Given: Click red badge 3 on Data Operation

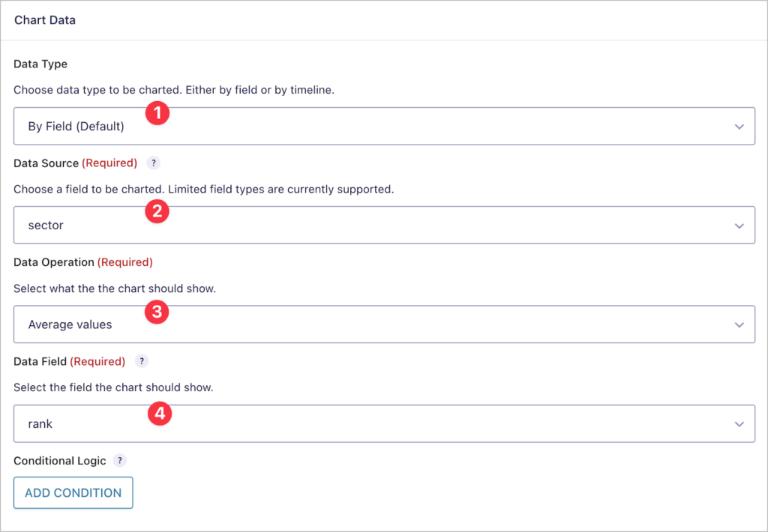Looking at the screenshot, I should click(156, 311).
